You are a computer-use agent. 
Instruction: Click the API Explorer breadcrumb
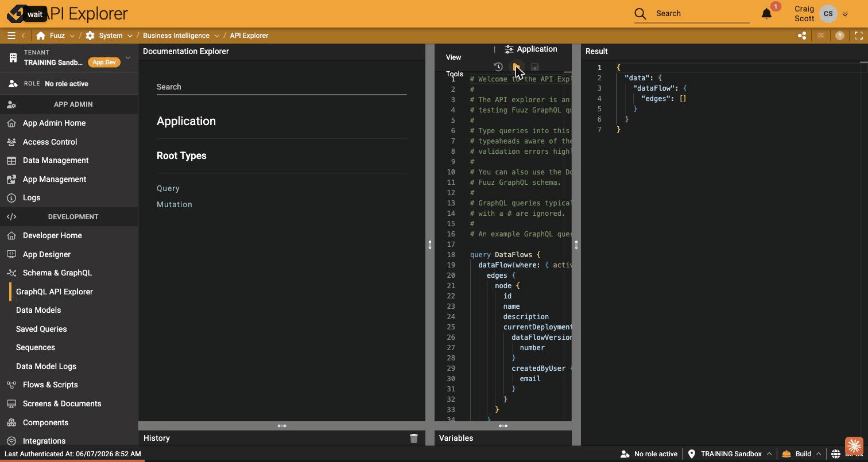(x=249, y=36)
